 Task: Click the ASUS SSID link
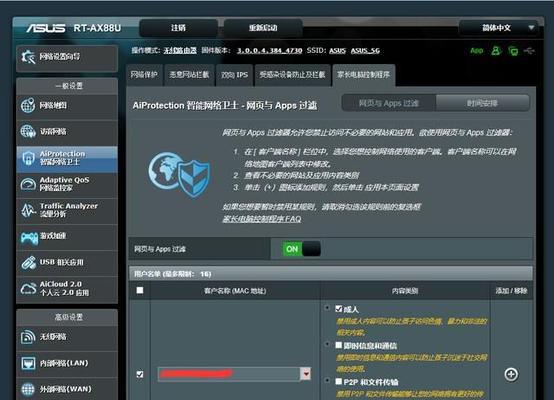click(x=337, y=51)
